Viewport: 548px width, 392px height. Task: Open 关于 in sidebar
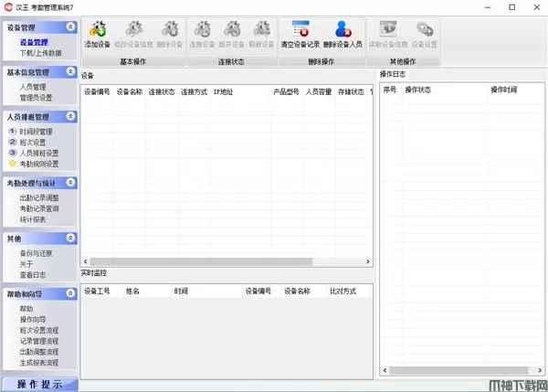coord(26,264)
